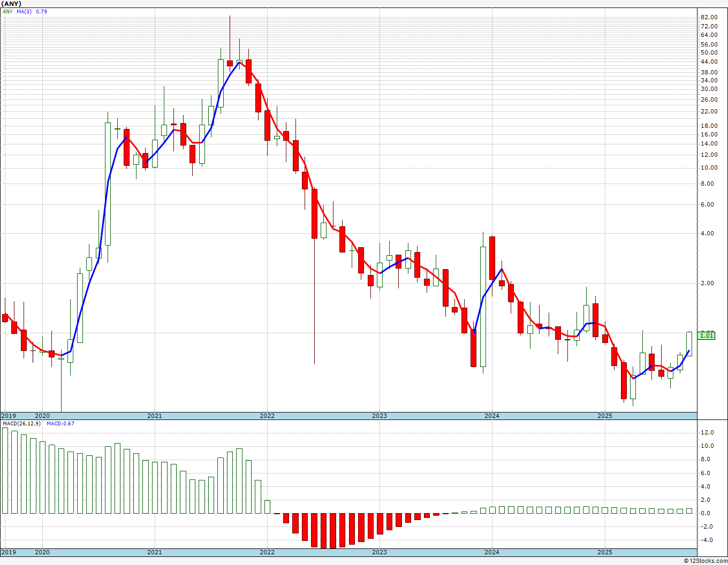Select the 26.00 price axis label
This screenshot has width=728, height=565.
[x=709, y=100]
